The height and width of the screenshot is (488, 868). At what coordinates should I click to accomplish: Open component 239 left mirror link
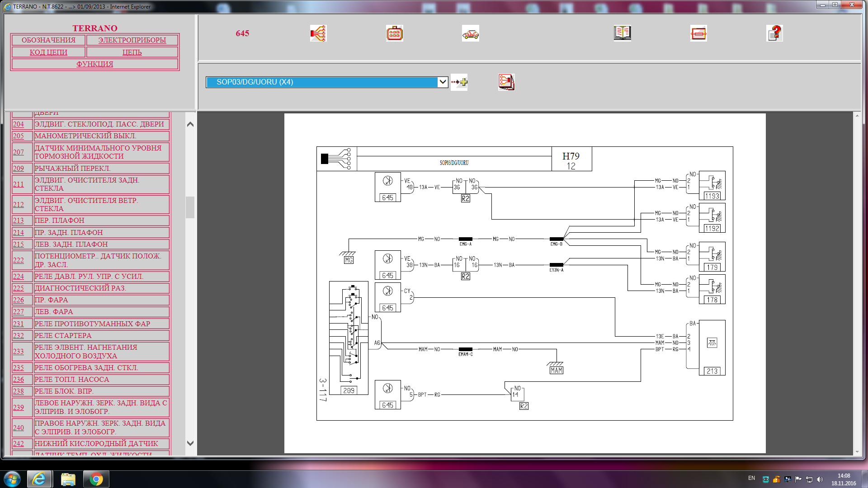coord(19,408)
